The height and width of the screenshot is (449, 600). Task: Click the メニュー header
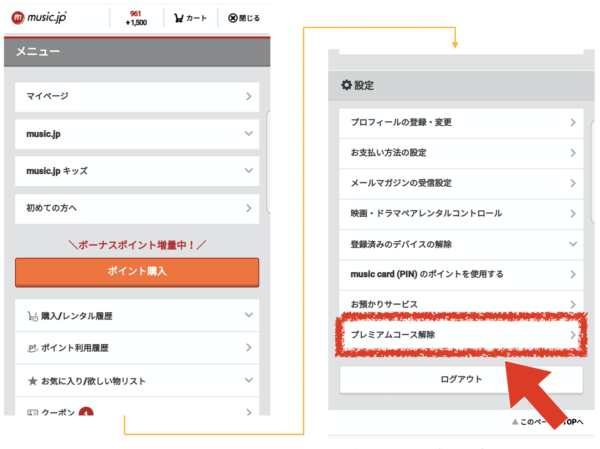(137, 52)
